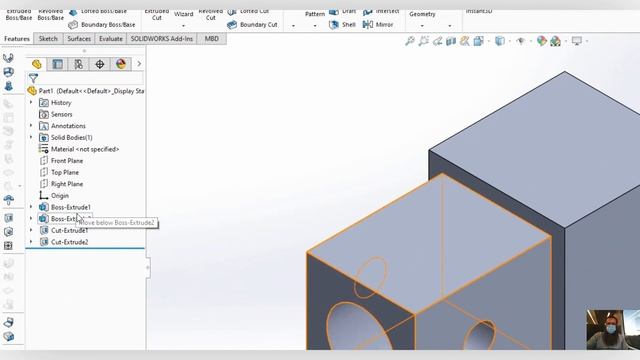The height and width of the screenshot is (360, 640).
Task: Expand the Boss-Extrude2 feature
Action: pyautogui.click(x=31, y=218)
